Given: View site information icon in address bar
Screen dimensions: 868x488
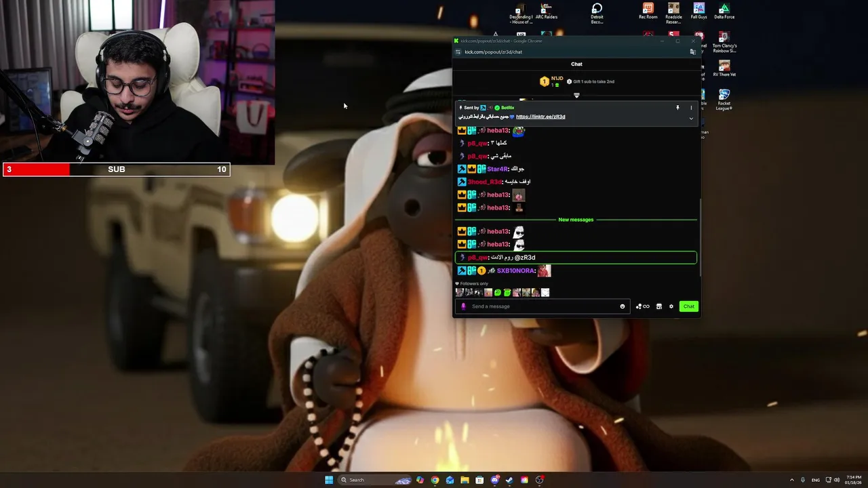Looking at the screenshot, I should tap(458, 52).
